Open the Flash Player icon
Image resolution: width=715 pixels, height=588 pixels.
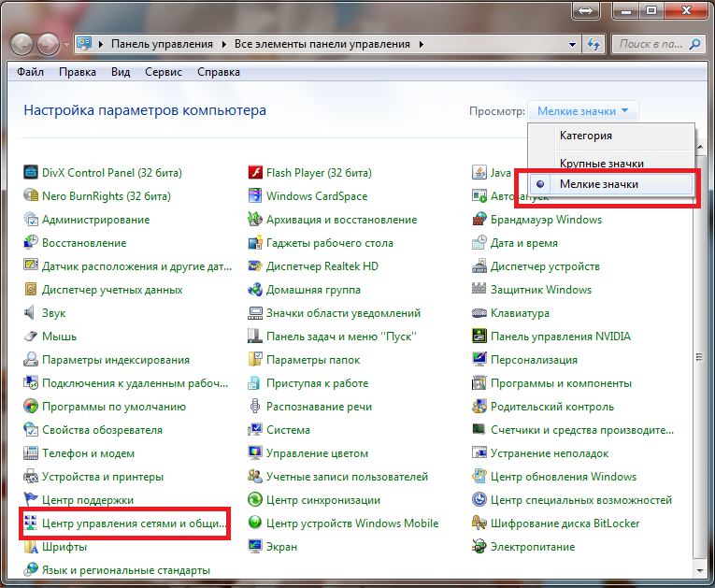point(255,172)
